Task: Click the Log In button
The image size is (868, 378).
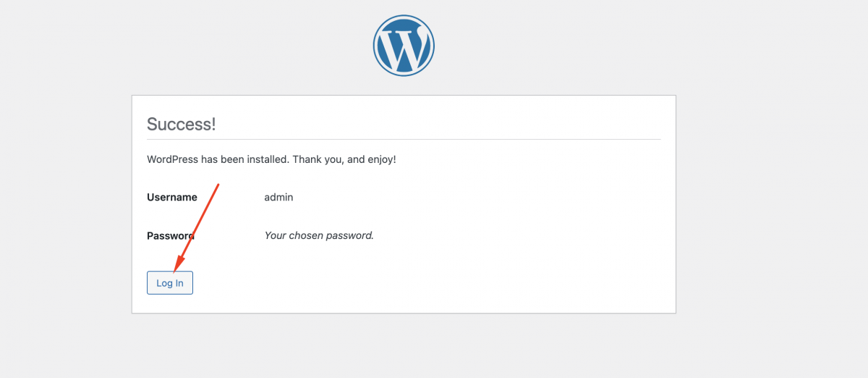Action: [170, 283]
